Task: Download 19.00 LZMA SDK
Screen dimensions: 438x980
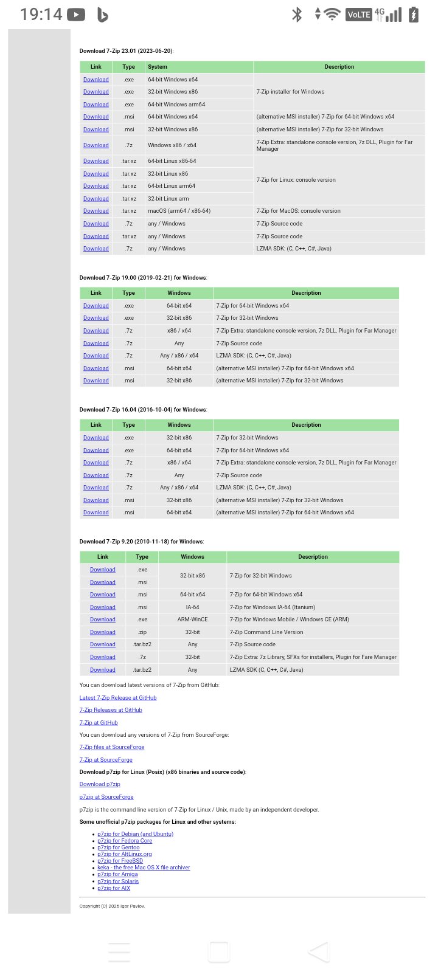Action: pos(96,356)
